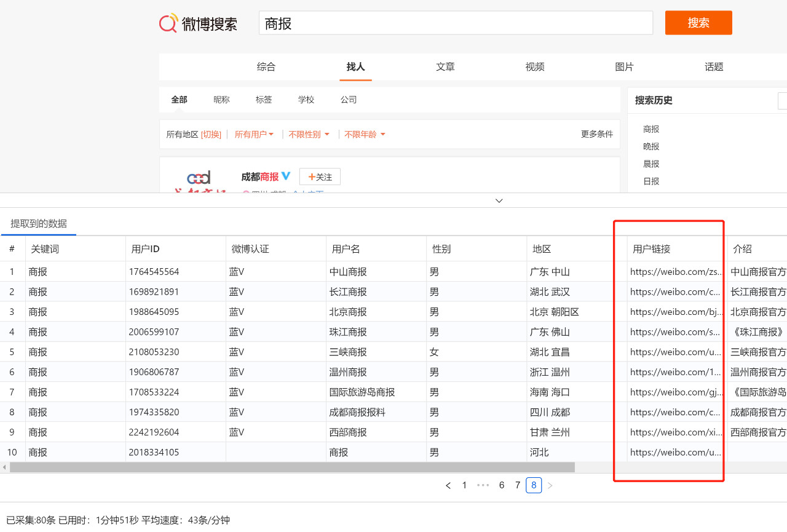Screen dimensions: 787x532
Task: Select the 甘肃 兰州 region cell
Action: (x=577, y=432)
